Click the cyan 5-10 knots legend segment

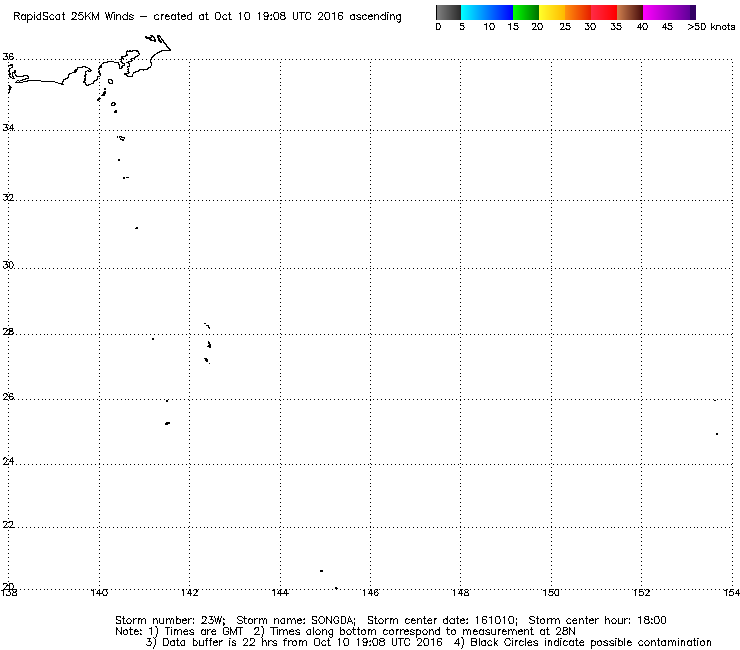tap(474, 12)
